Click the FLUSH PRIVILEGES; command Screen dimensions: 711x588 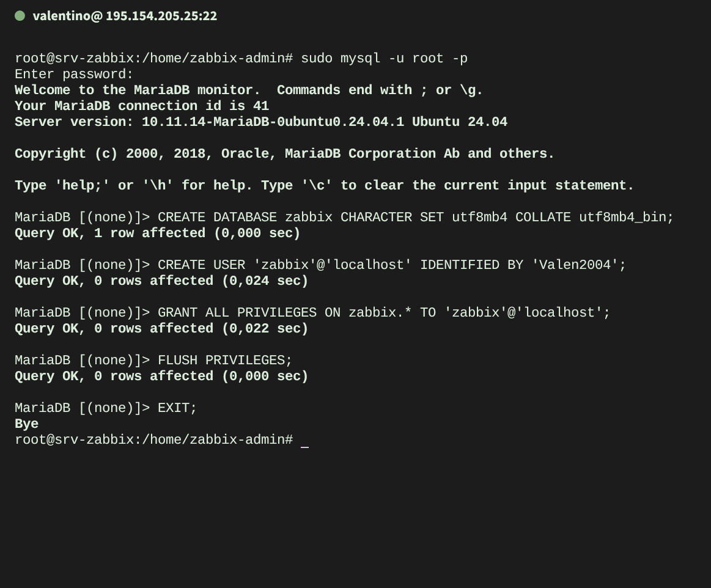225,360
